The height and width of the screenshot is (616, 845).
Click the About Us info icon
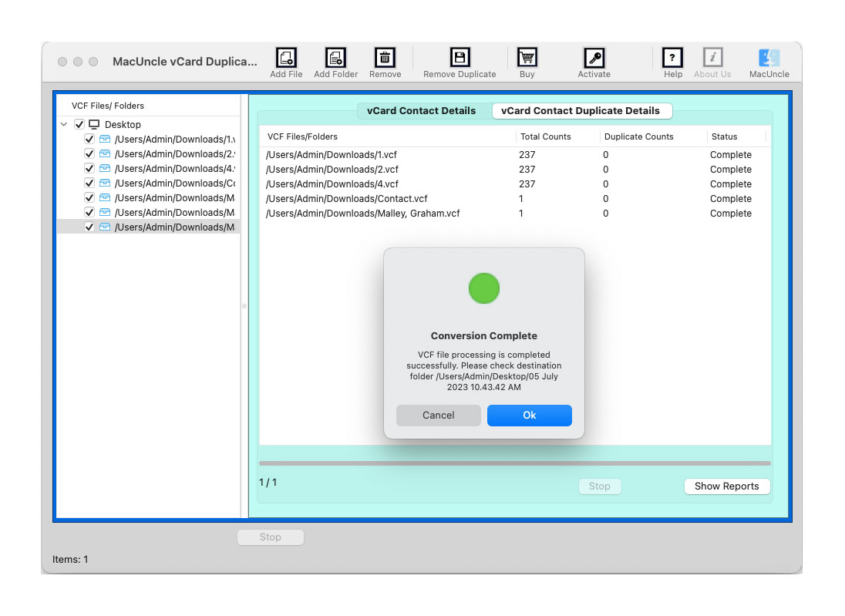[712, 57]
